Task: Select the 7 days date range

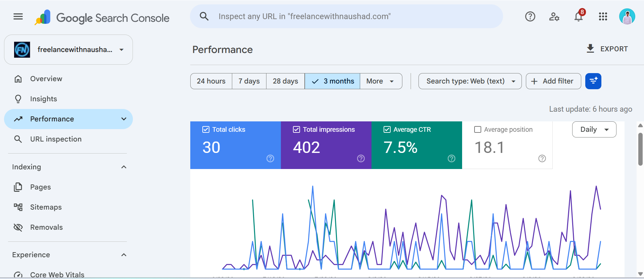Action: click(x=249, y=81)
